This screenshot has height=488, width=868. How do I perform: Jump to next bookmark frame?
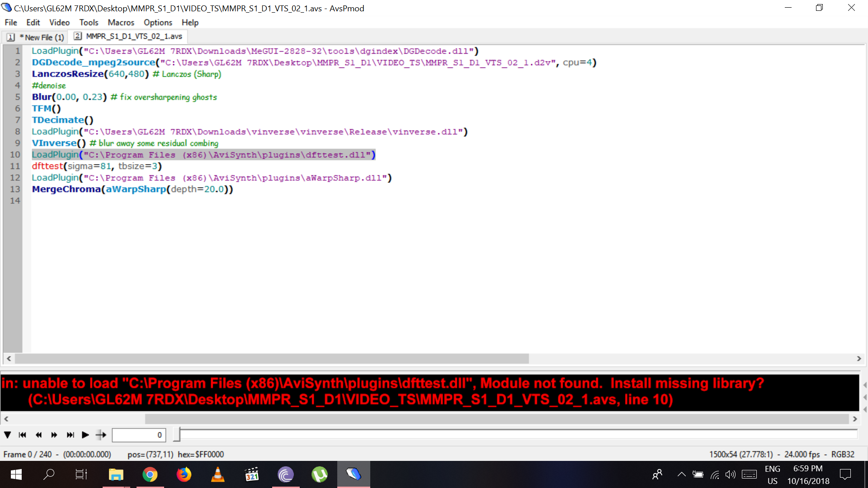[x=70, y=435]
